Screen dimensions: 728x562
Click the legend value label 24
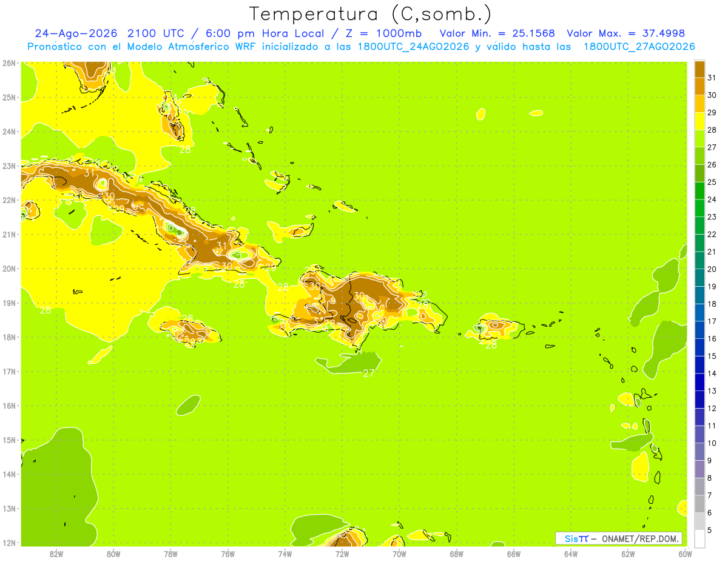point(712,199)
